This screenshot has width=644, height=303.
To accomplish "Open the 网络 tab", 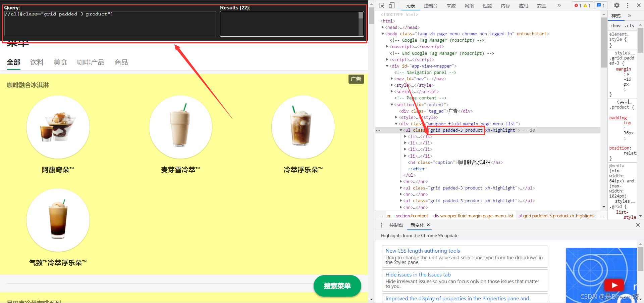I will [x=469, y=6].
